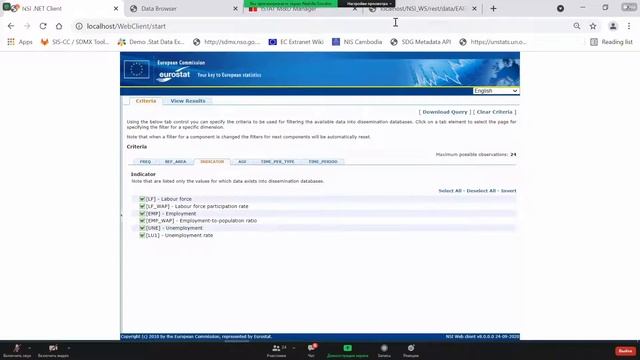Open the English language dropdown
The image size is (640, 360).
496,91
